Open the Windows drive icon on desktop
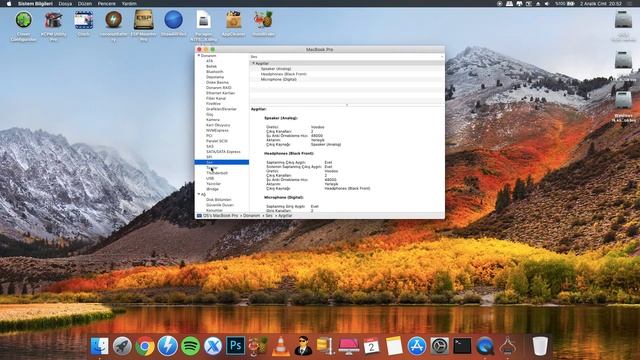The height and width of the screenshot is (360, 640). [623, 100]
